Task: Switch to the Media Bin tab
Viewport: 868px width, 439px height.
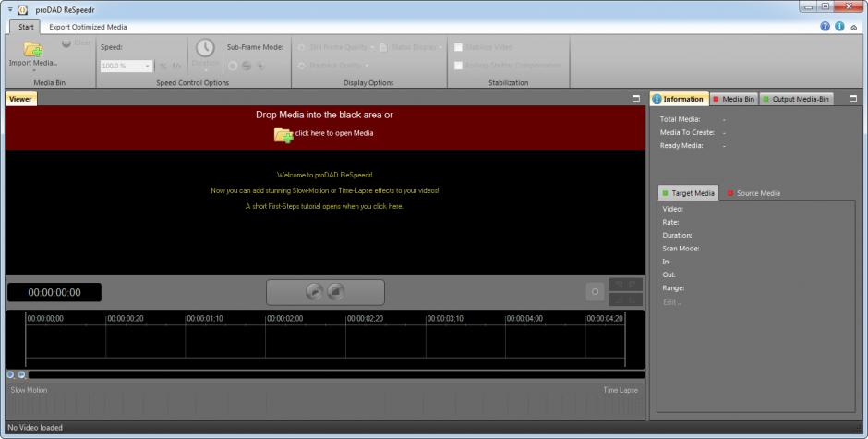Action: click(x=734, y=99)
